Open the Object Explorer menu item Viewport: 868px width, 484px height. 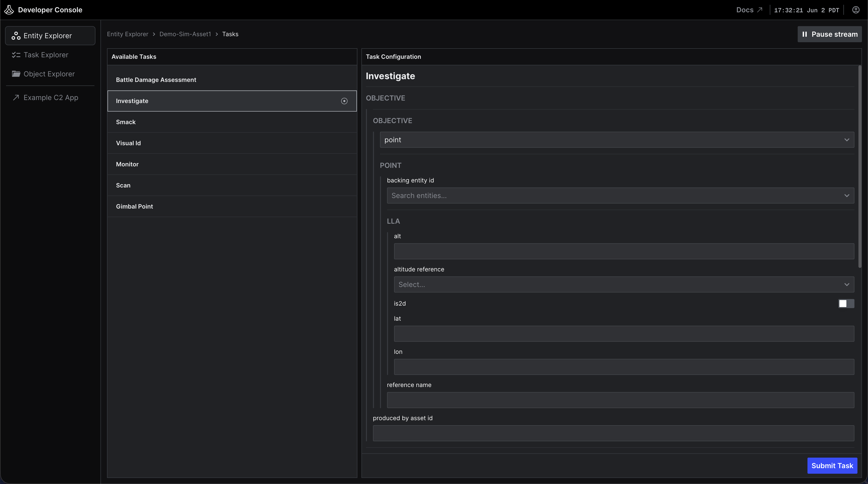click(x=50, y=74)
